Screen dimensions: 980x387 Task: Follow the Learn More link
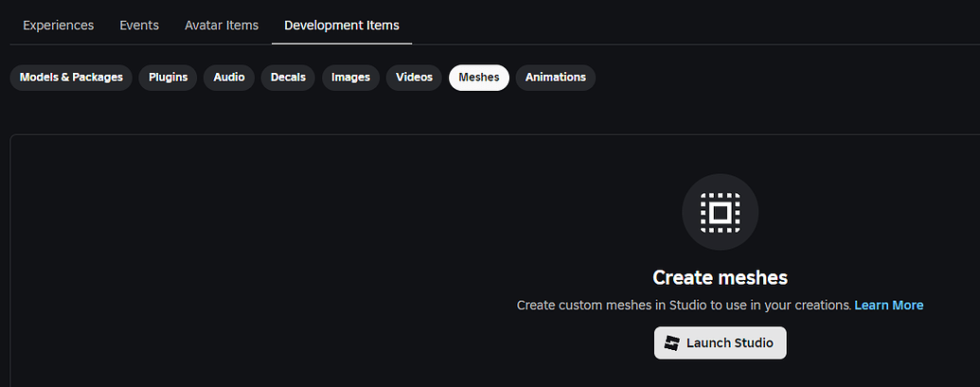click(x=889, y=306)
